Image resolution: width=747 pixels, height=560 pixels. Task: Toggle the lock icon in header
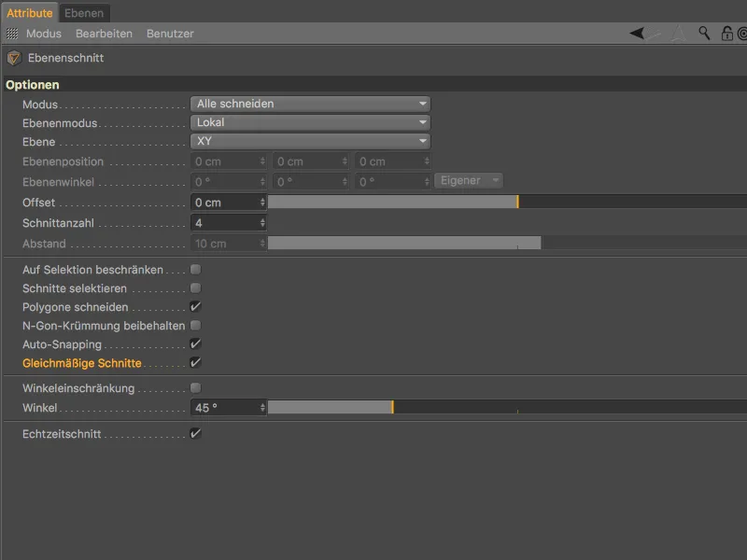727,34
